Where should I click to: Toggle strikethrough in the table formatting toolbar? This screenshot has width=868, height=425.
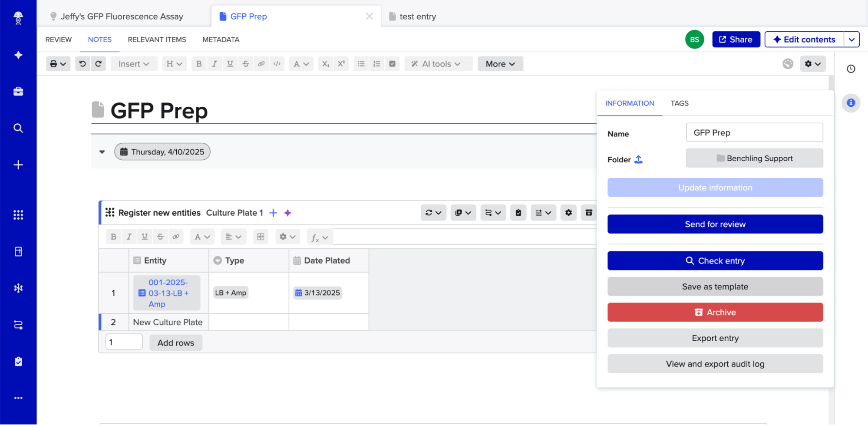click(x=160, y=237)
